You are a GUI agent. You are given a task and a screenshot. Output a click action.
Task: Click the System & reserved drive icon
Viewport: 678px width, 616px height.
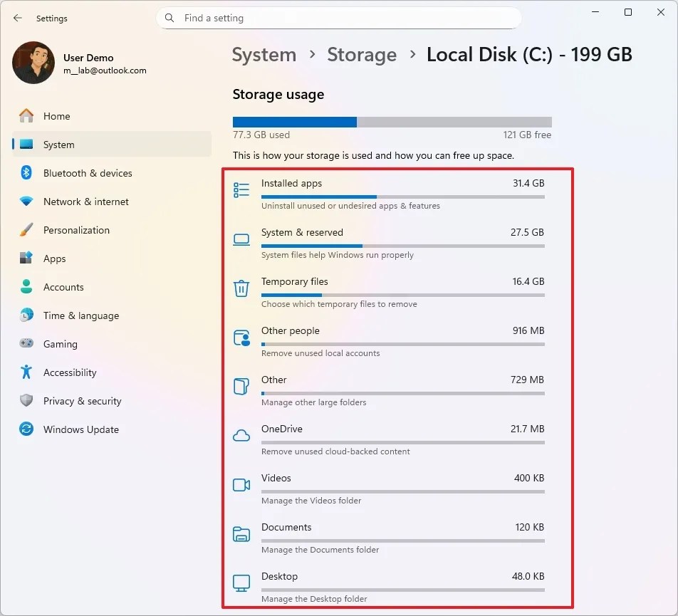click(241, 238)
